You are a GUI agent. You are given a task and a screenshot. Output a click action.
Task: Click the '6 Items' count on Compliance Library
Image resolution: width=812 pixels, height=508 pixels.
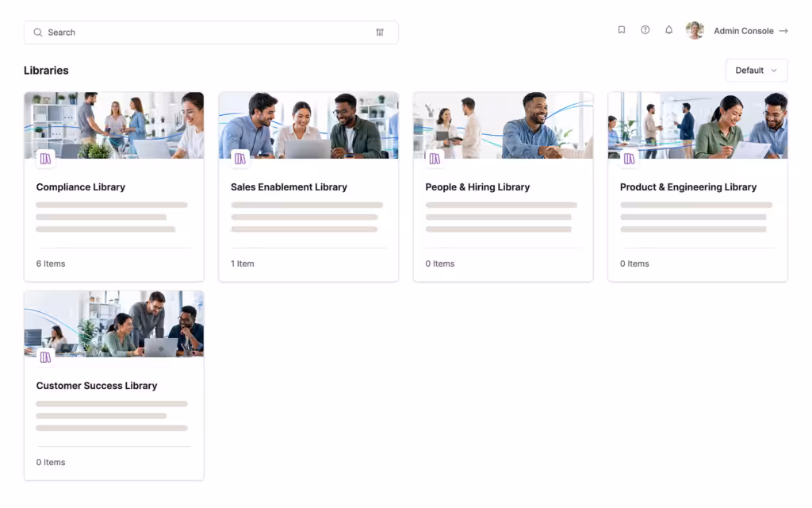[51, 264]
